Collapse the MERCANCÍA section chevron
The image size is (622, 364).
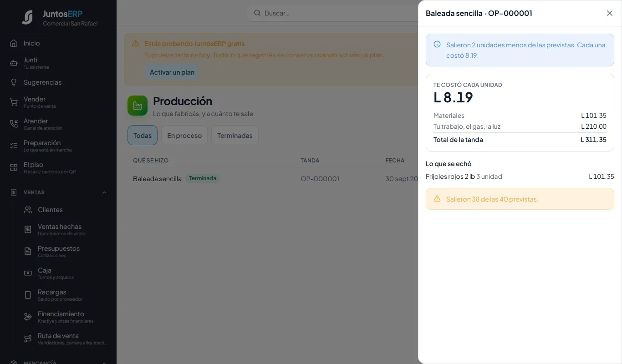pos(104,363)
